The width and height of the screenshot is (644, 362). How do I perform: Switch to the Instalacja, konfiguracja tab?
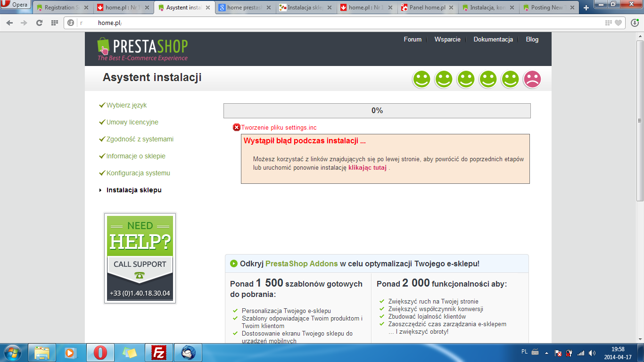(x=488, y=8)
